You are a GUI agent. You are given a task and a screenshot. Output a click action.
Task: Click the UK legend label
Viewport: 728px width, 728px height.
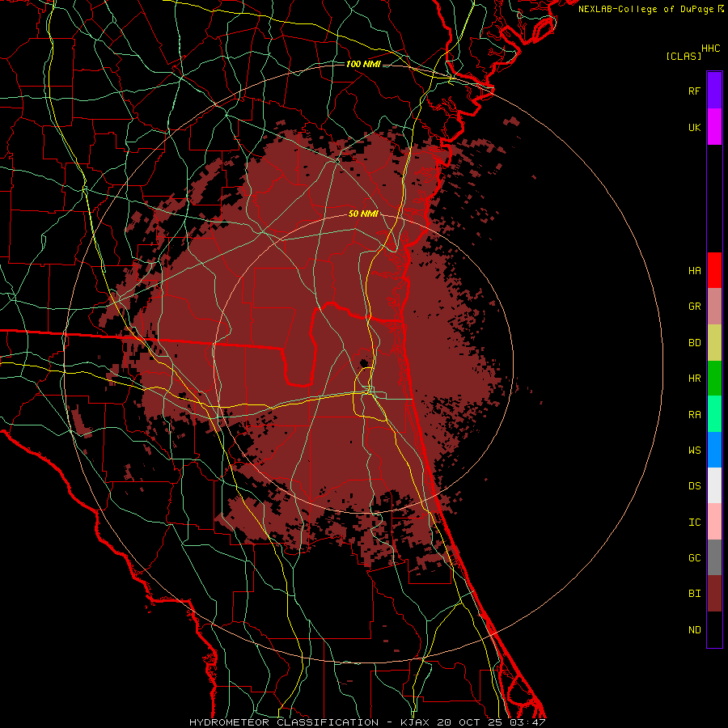tap(695, 127)
